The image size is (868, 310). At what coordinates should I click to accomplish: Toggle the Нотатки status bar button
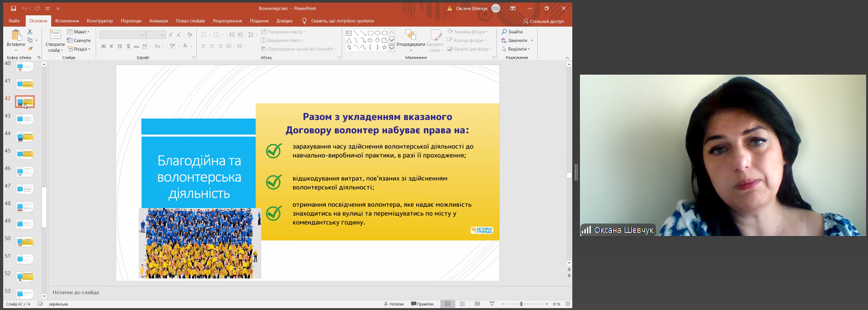point(393,304)
